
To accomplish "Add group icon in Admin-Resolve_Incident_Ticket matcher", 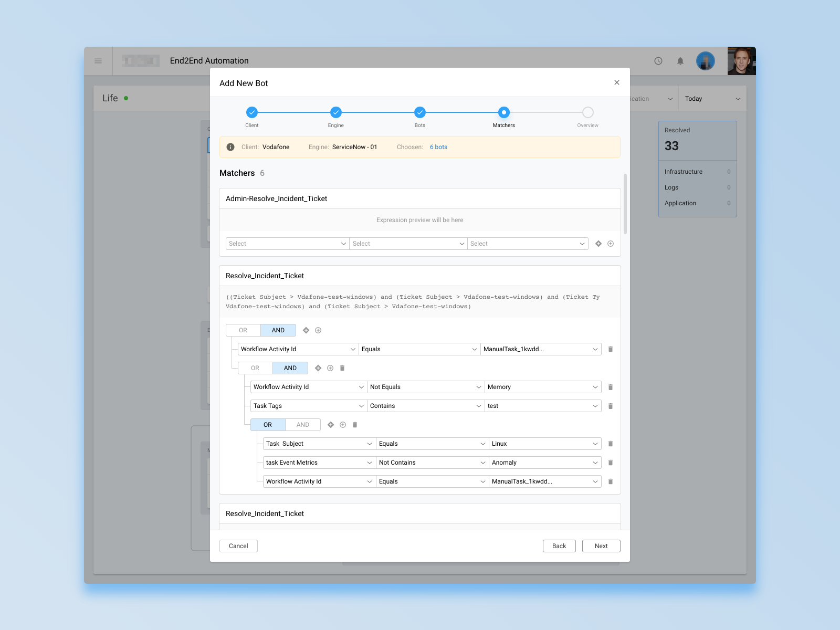I will click(x=598, y=244).
